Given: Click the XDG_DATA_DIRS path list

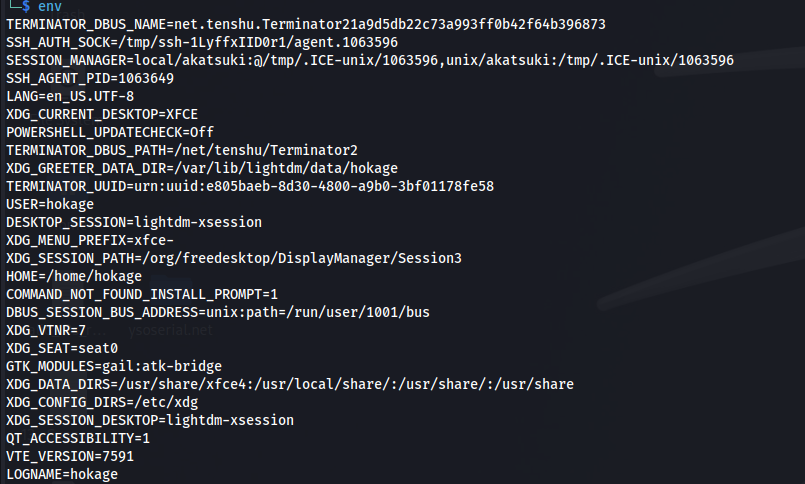Looking at the screenshot, I should click(x=346, y=384).
